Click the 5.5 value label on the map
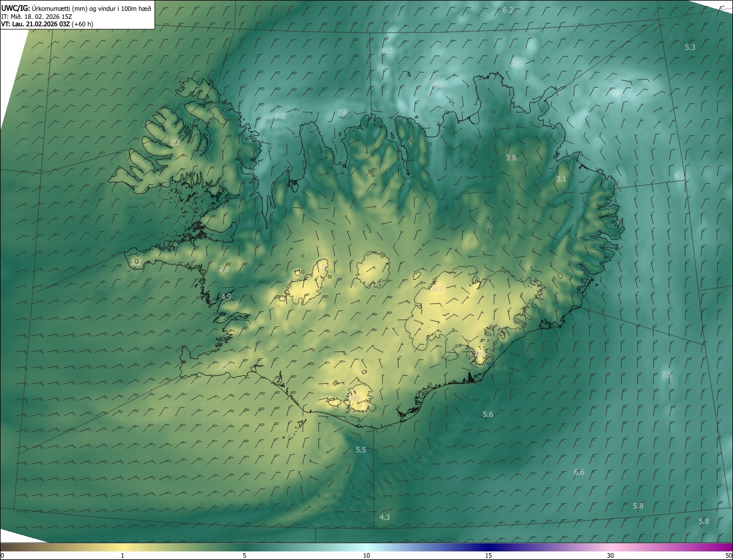Screen dimensions: 733x560 (361, 450)
